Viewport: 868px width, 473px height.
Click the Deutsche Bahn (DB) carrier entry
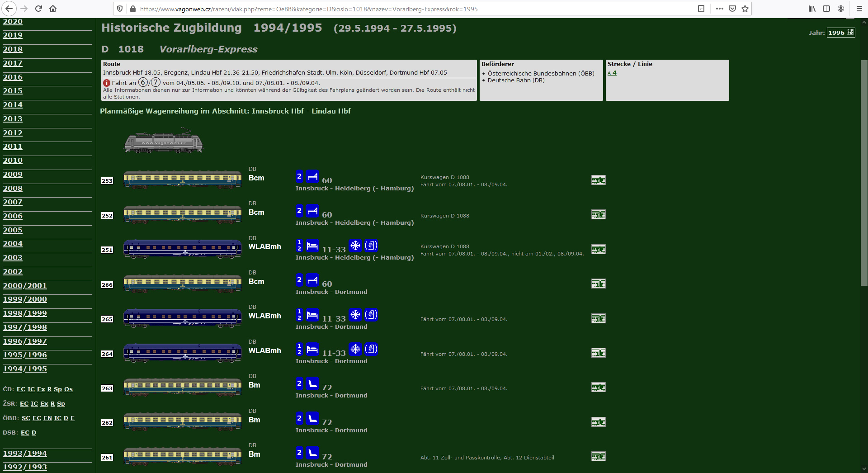[x=516, y=80]
